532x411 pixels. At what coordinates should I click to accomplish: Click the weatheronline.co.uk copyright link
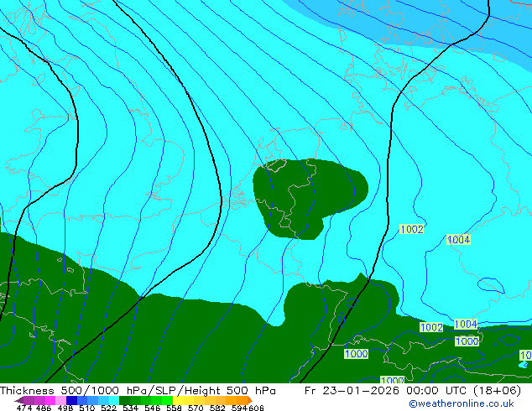point(461,403)
